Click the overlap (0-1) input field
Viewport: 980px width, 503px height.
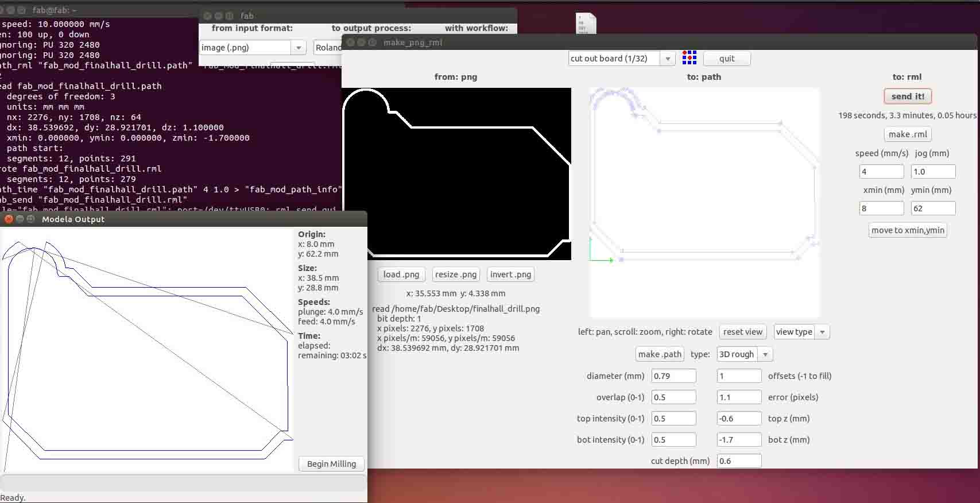674,397
